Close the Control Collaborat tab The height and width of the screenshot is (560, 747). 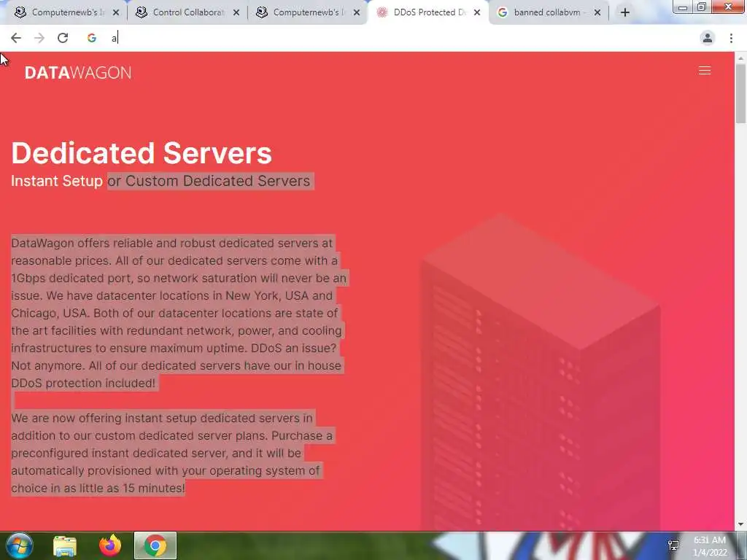[x=236, y=13]
